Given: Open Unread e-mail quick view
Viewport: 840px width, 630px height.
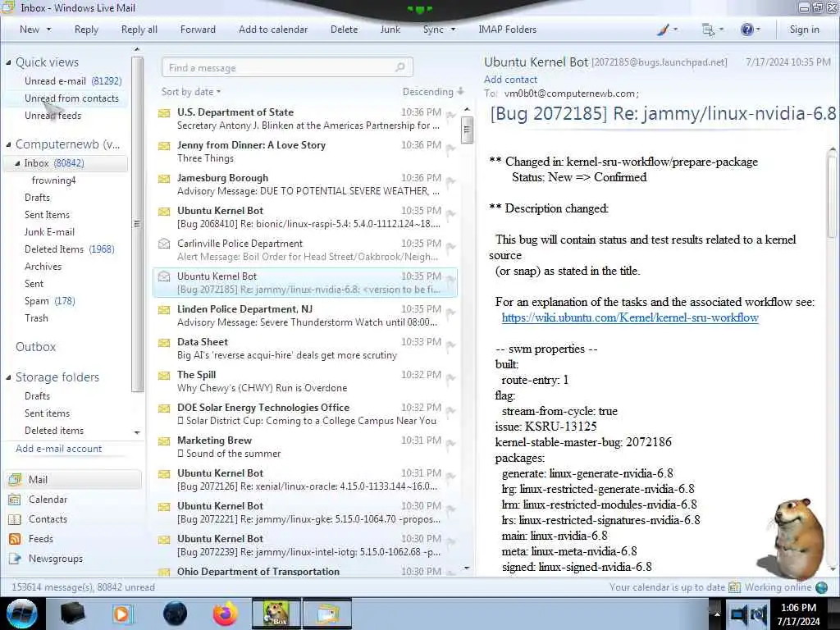Looking at the screenshot, I should (x=73, y=81).
